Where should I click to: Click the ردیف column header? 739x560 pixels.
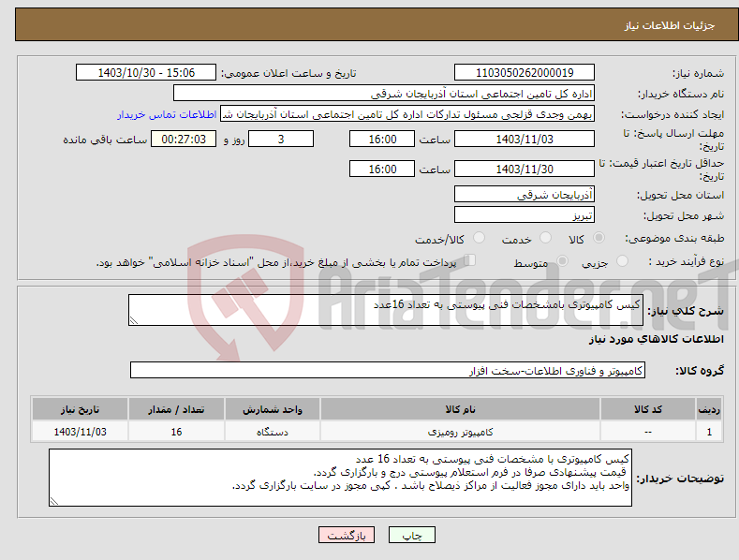(x=709, y=409)
